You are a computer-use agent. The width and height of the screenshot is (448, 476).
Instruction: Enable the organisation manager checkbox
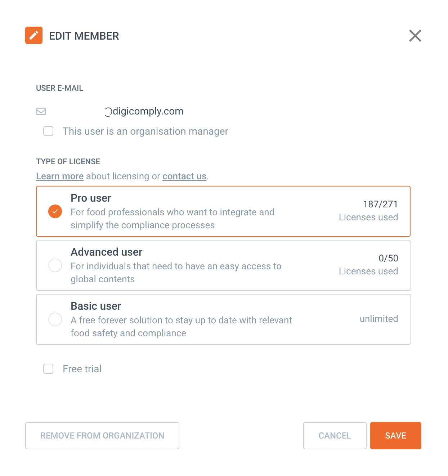(48, 131)
